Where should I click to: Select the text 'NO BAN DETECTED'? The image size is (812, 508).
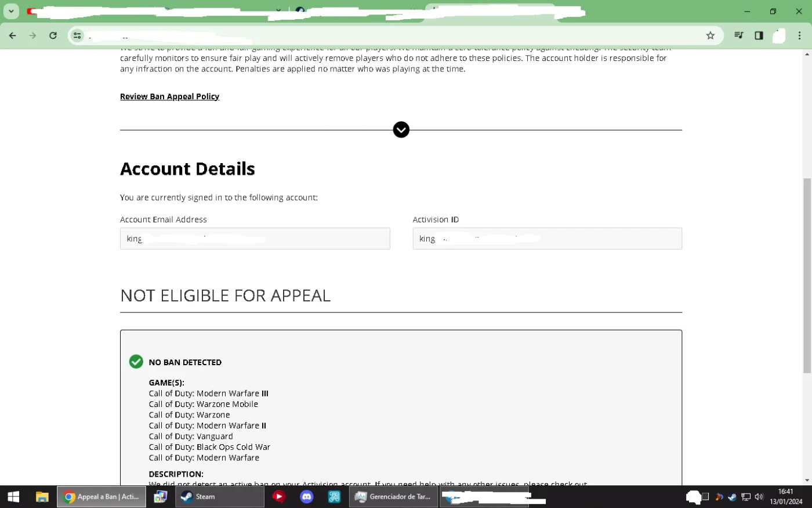(185, 362)
